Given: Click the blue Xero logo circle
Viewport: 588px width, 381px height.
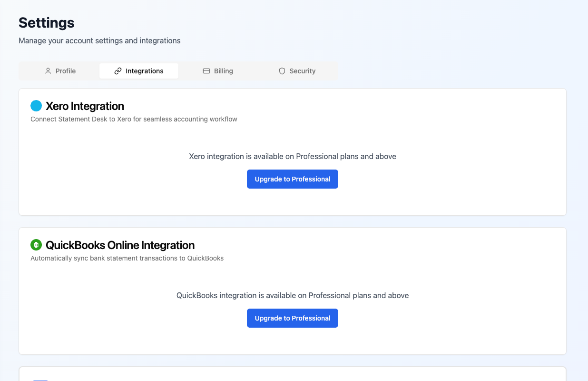Looking at the screenshot, I should (36, 106).
